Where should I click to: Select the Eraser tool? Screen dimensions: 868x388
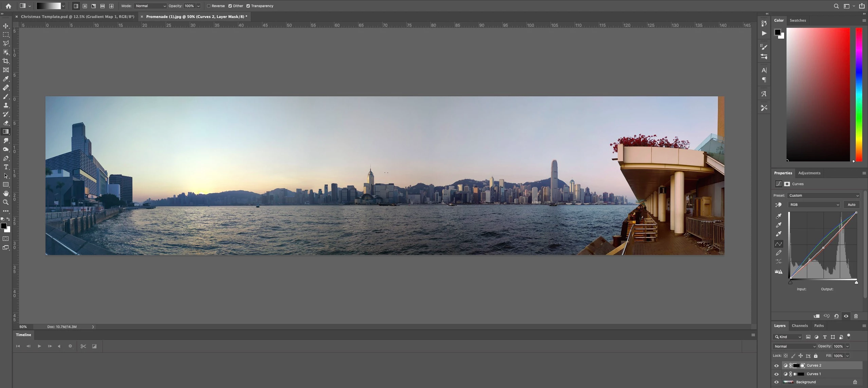(6, 123)
